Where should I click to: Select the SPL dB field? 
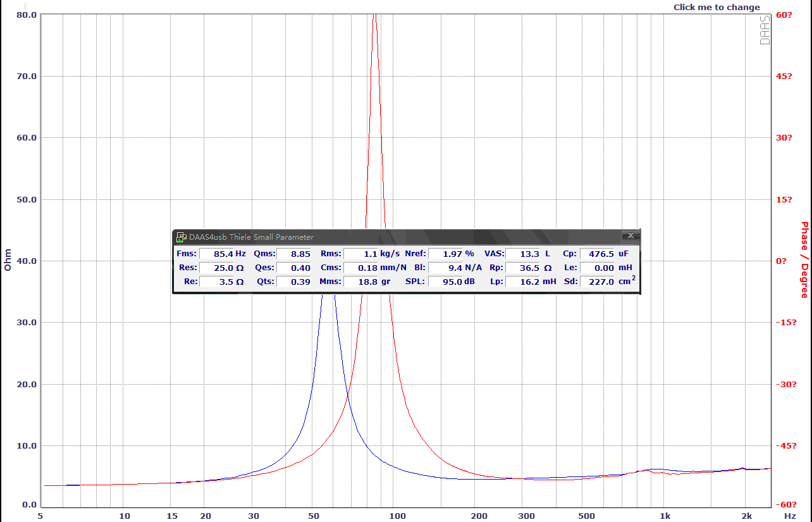tap(445, 282)
